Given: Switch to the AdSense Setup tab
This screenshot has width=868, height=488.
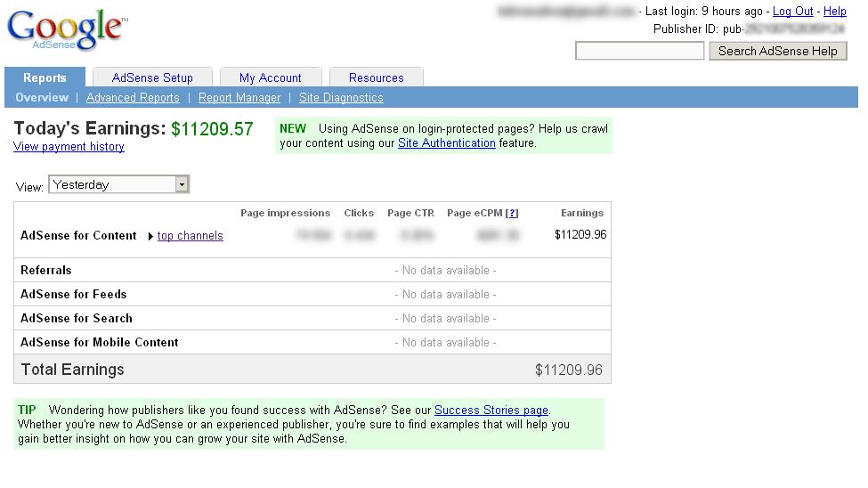Looking at the screenshot, I should [x=152, y=77].
